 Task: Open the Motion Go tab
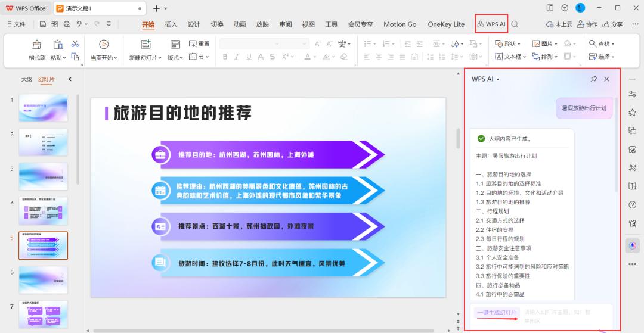point(400,24)
